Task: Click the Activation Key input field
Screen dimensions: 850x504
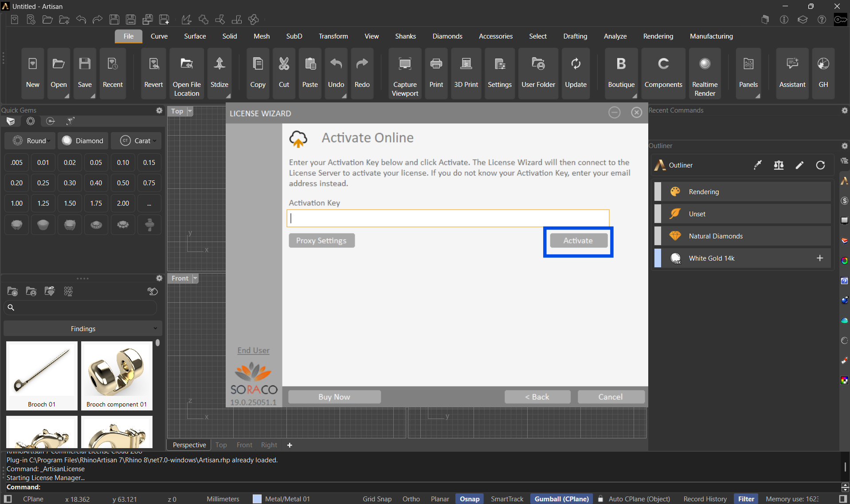Action: pos(448,218)
